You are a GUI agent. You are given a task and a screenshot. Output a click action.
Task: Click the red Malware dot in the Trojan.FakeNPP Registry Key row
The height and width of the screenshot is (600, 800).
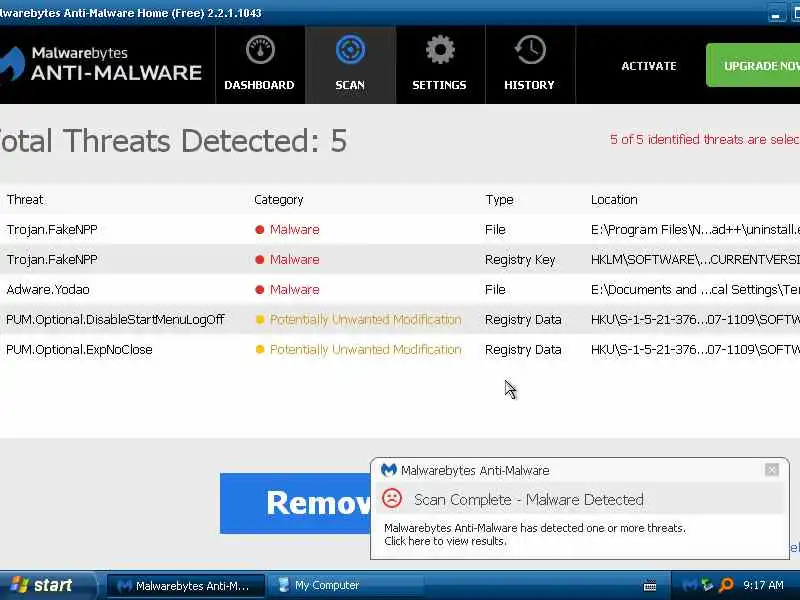click(260, 260)
